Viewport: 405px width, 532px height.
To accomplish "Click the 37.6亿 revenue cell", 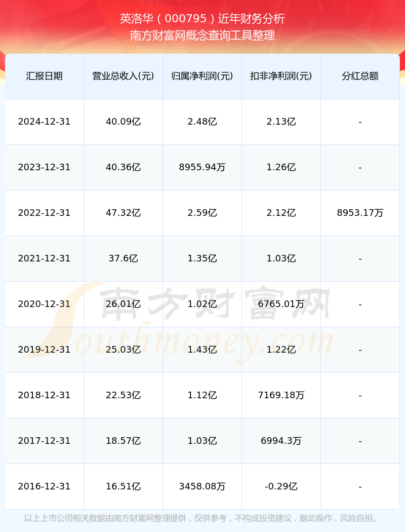I will (x=124, y=258).
